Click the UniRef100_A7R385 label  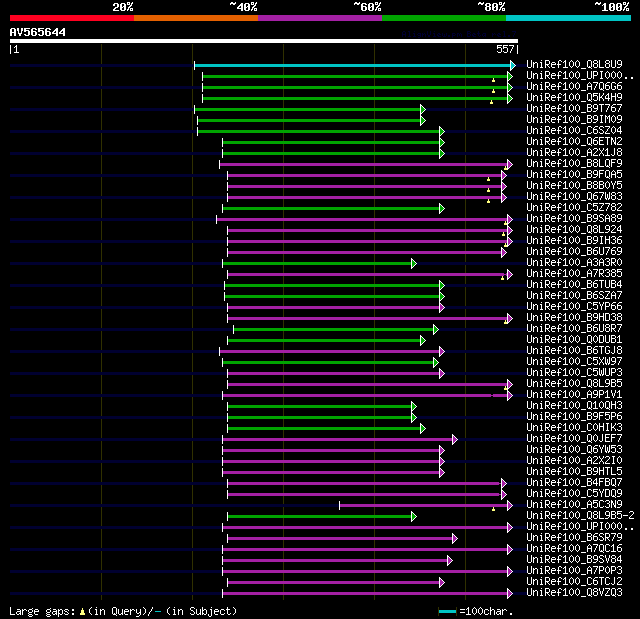[x=574, y=273]
